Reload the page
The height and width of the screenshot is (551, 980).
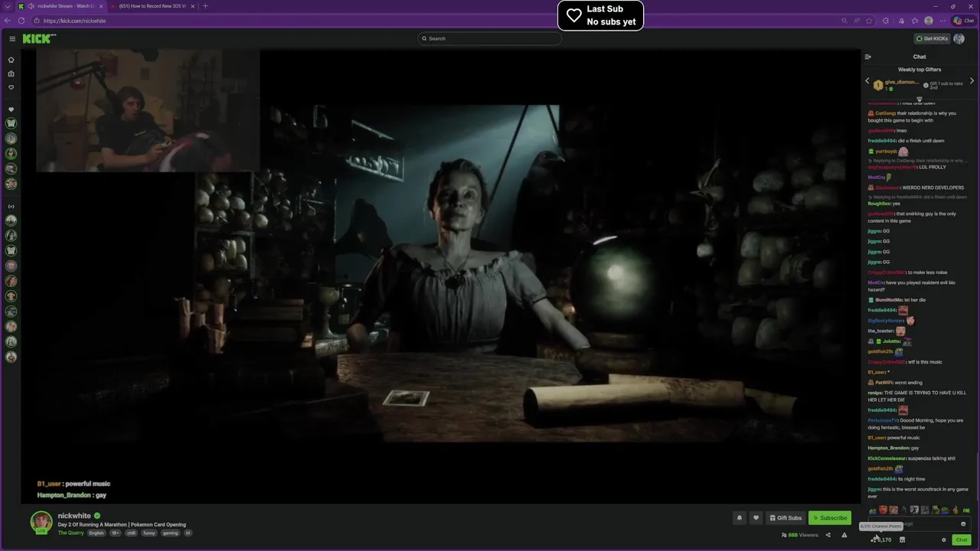point(21,21)
